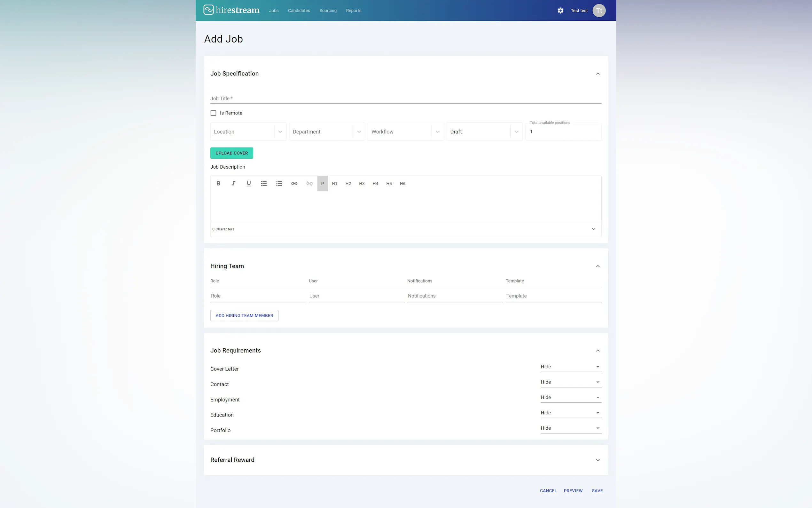Open settings with the gear icon

point(560,11)
